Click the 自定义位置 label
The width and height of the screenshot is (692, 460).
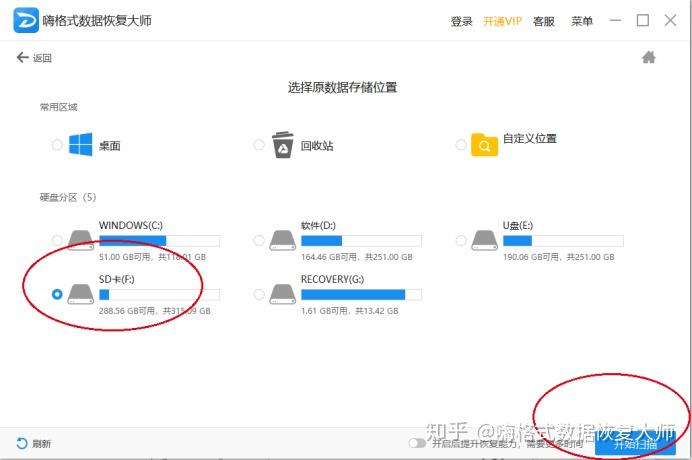(530, 138)
